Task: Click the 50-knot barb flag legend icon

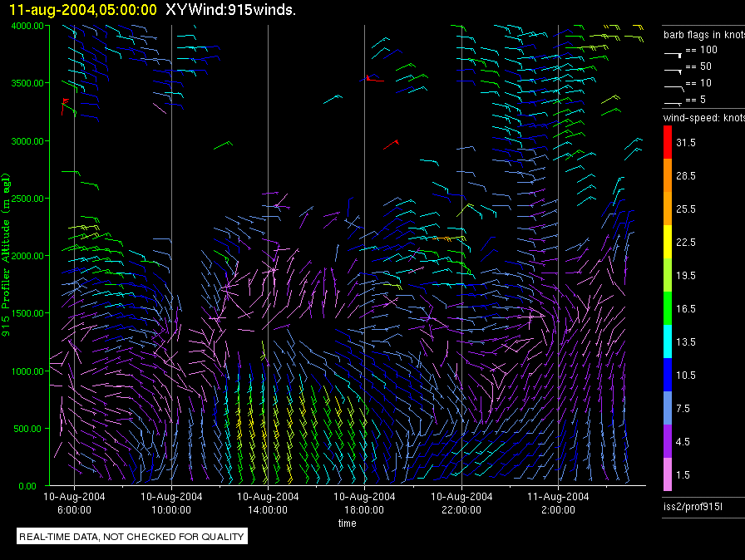Action: click(673, 71)
